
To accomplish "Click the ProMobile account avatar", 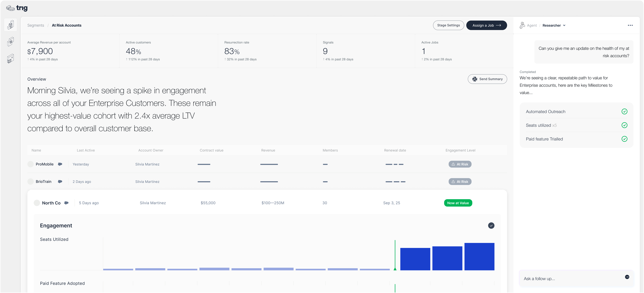I will tap(31, 164).
